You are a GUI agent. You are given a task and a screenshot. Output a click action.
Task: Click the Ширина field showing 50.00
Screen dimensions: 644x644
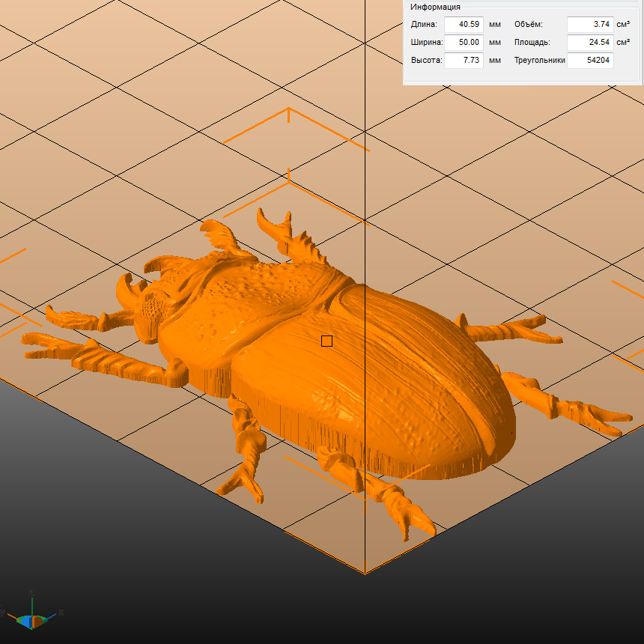click(x=464, y=43)
